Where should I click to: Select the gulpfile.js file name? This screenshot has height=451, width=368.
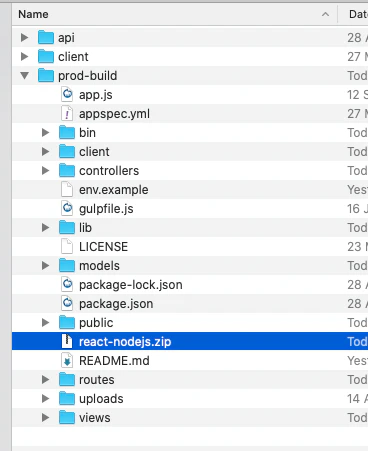click(x=106, y=209)
